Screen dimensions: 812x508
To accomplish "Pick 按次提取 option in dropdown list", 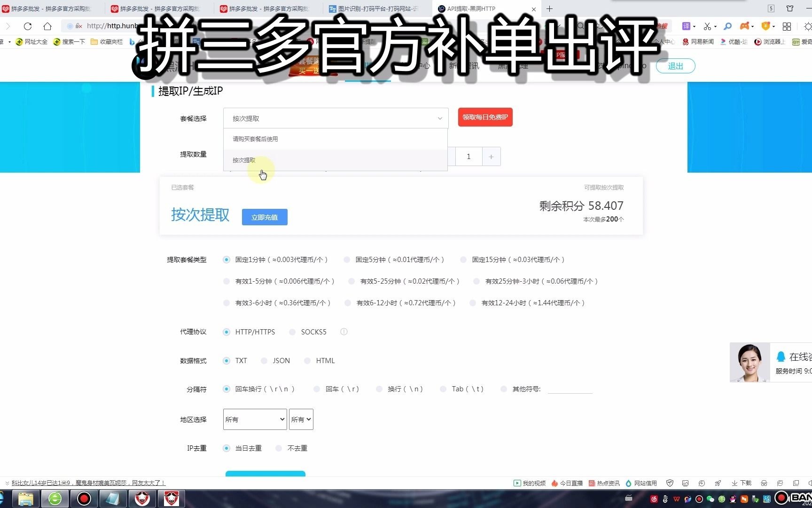I will [336, 160].
